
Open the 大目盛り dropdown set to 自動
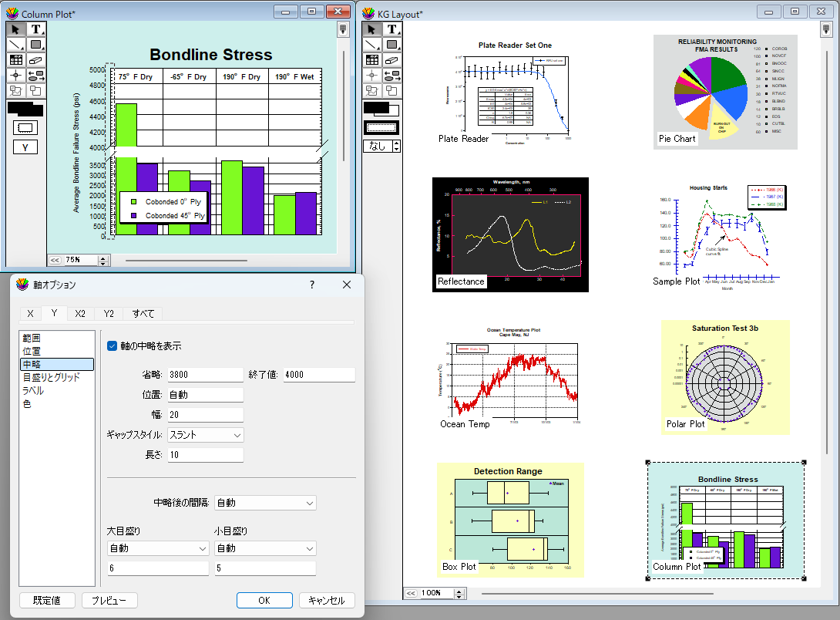click(x=157, y=548)
